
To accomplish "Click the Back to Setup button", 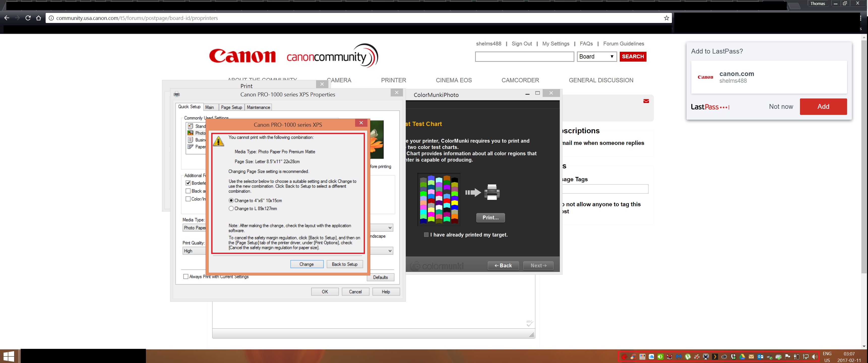I will [344, 264].
